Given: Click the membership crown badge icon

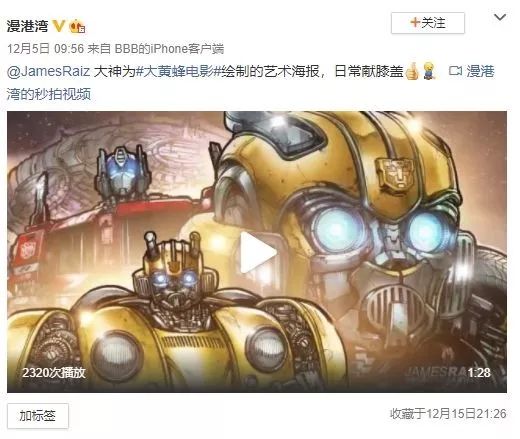Looking at the screenshot, I should pyautogui.click(x=77, y=26).
